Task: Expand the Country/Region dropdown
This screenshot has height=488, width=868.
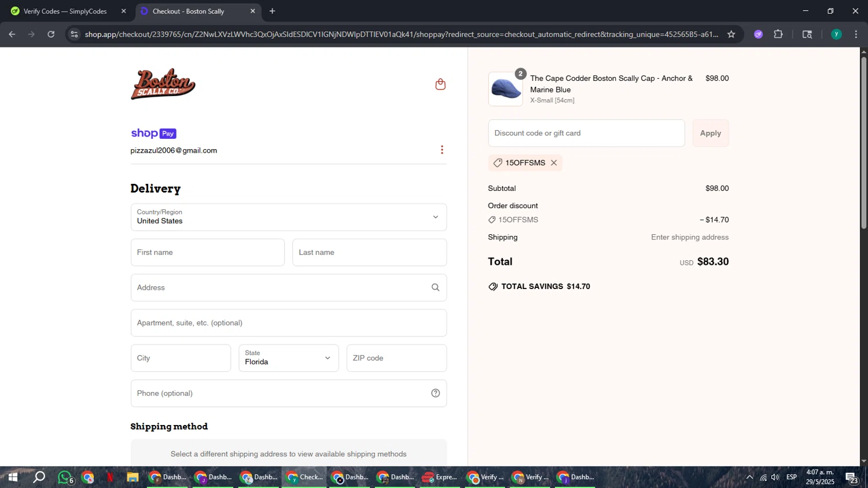Action: (x=289, y=217)
